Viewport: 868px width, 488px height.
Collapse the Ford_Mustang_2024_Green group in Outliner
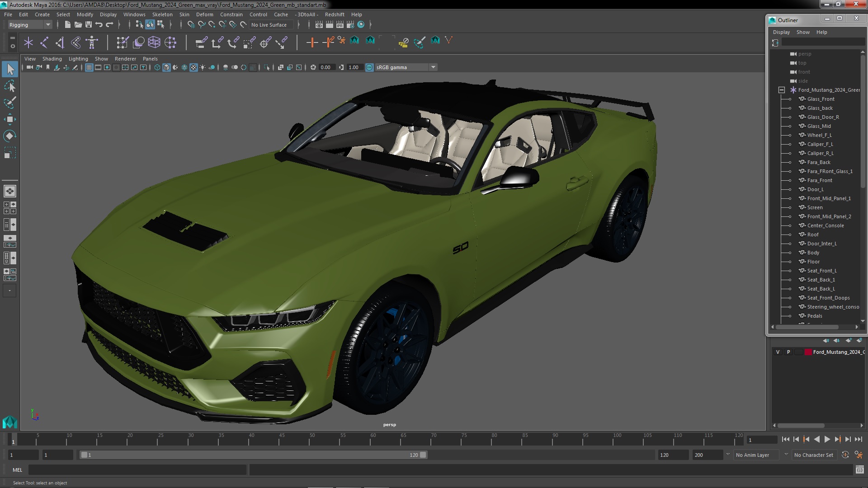(781, 90)
